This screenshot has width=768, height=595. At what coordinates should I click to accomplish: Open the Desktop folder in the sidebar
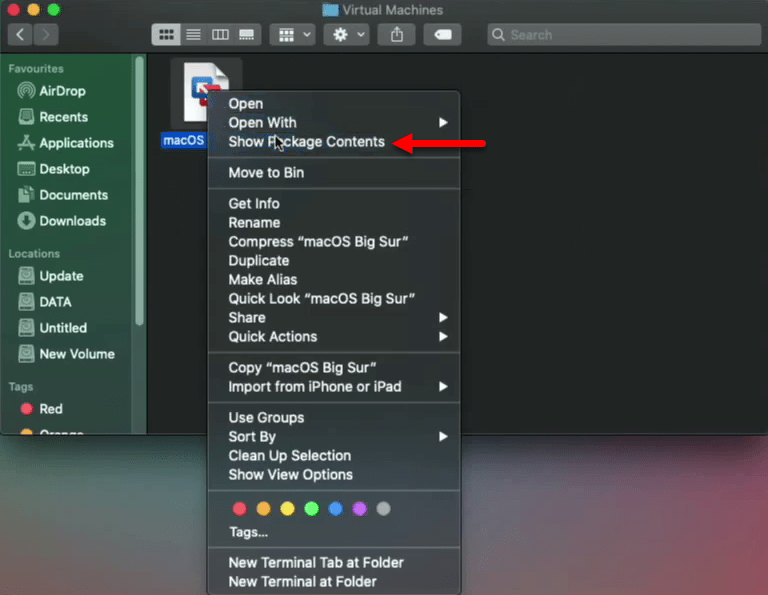pos(53,169)
